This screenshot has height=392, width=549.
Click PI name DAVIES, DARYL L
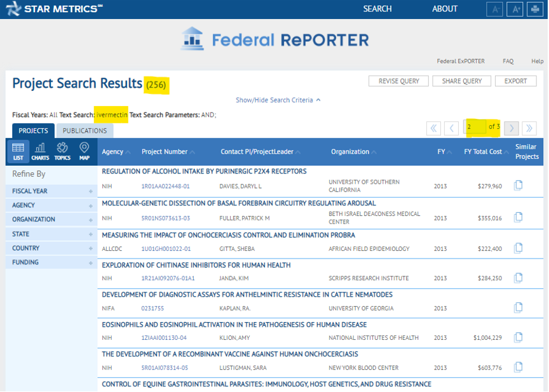point(240,186)
